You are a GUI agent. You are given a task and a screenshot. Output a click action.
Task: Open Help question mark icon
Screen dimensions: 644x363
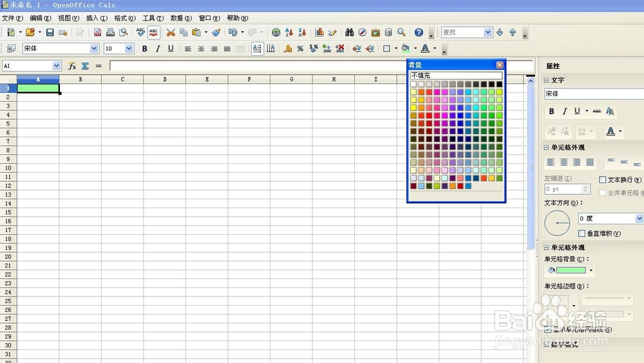[x=419, y=32]
